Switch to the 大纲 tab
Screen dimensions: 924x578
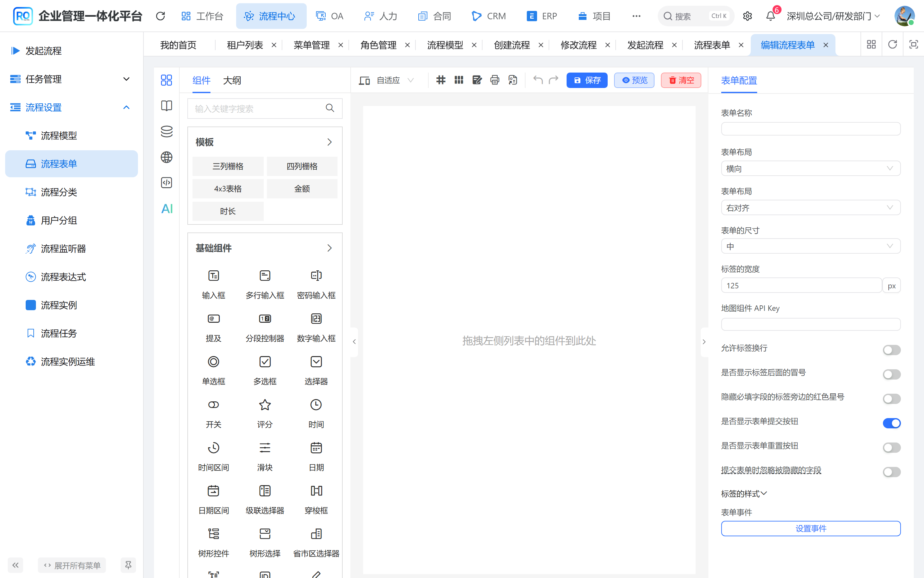232,80
